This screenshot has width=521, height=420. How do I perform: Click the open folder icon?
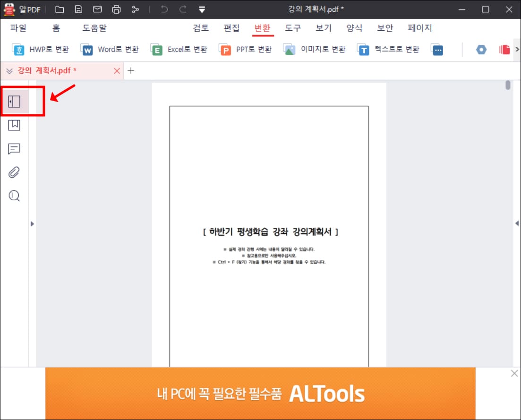point(60,9)
